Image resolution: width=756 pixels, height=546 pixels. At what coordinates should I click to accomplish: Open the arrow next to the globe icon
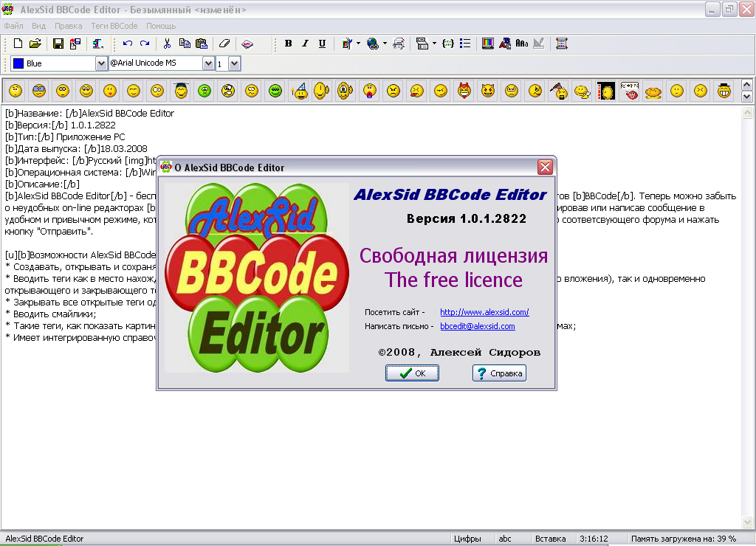(x=385, y=44)
